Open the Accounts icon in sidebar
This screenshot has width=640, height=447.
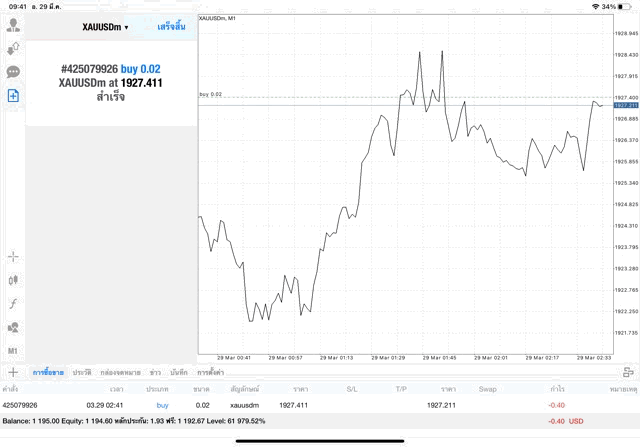[x=13, y=24]
